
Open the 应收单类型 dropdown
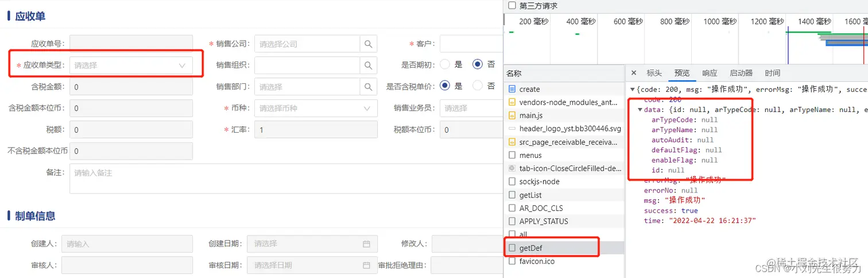click(131, 65)
